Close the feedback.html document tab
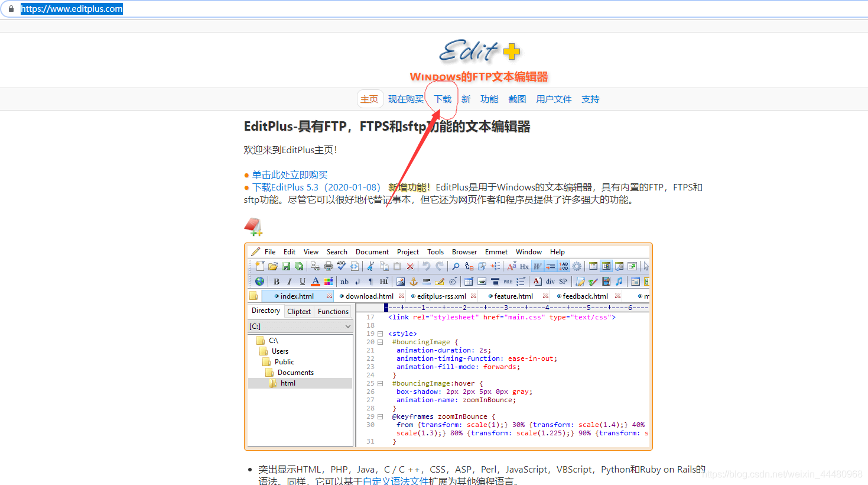Image resolution: width=868 pixels, height=485 pixels. [x=617, y=296]
